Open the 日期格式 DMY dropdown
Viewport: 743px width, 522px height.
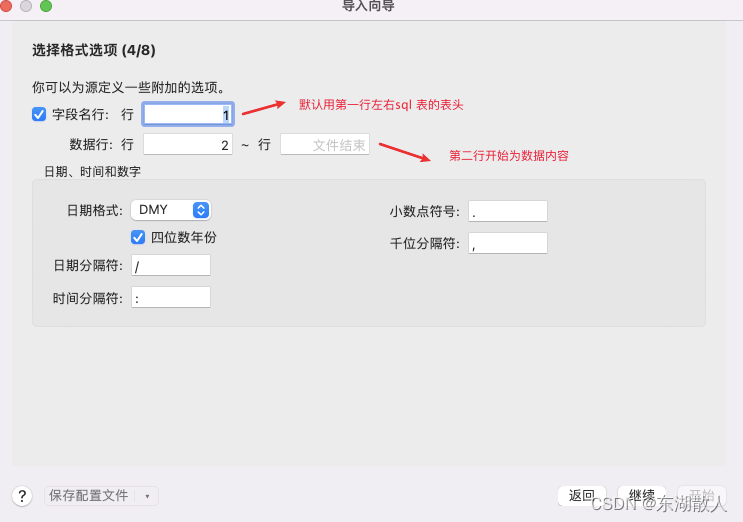click(x=171, y=210)
